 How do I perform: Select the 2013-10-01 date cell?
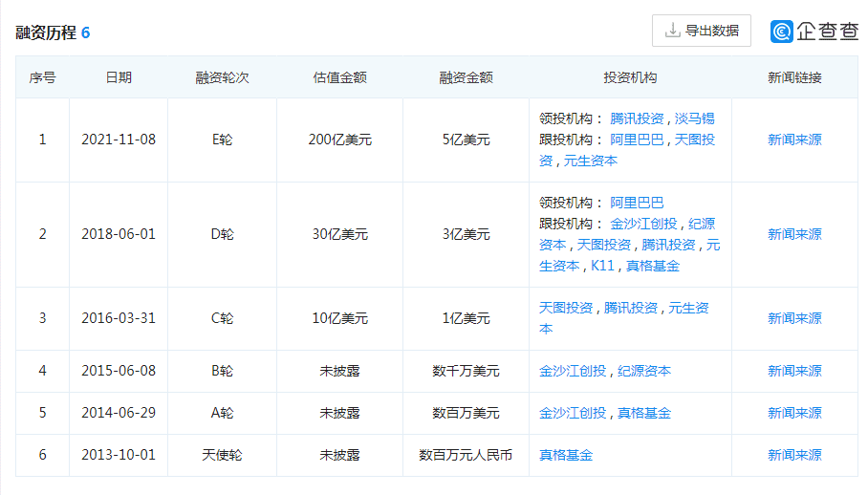click(x=119, y=455)
